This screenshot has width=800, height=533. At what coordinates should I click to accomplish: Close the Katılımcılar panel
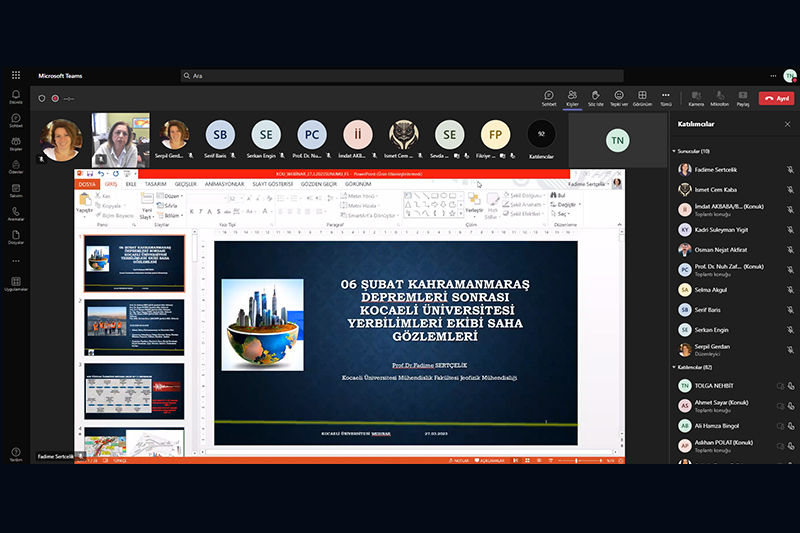(x=788, y=124)
